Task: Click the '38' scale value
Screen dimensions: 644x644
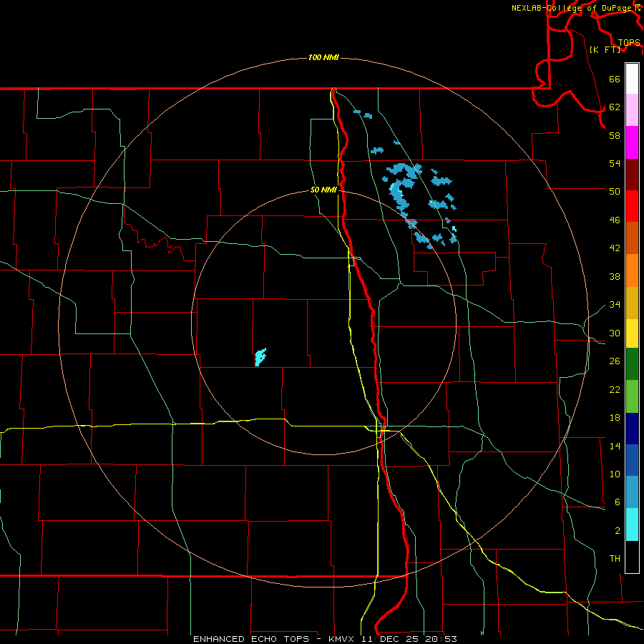Action: (615, 276)
